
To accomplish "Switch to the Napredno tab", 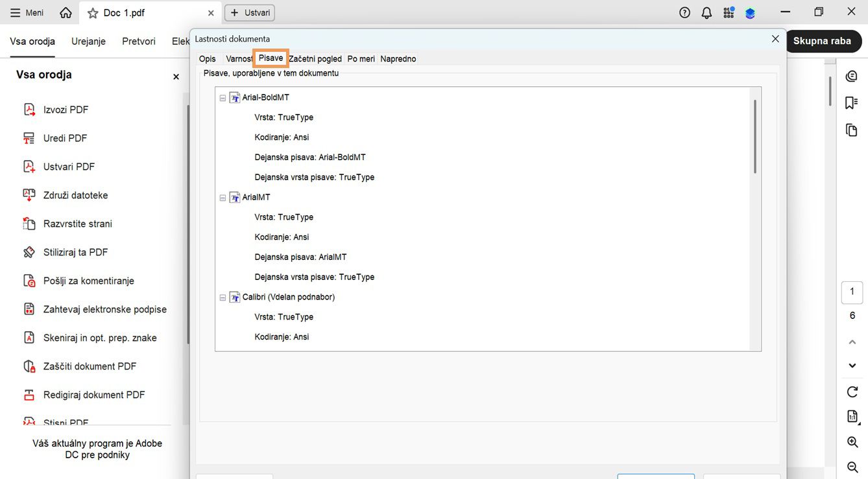I will (x=398, y=59).
